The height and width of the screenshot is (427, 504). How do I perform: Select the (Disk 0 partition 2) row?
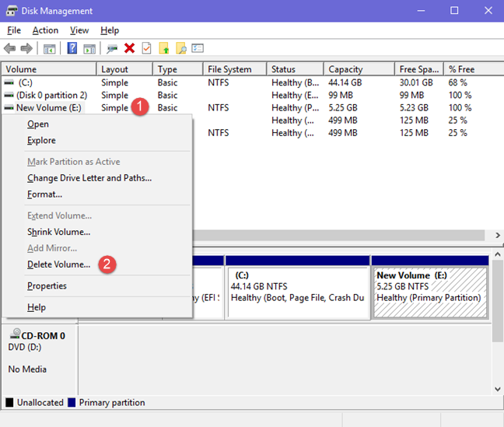[252, 95]
